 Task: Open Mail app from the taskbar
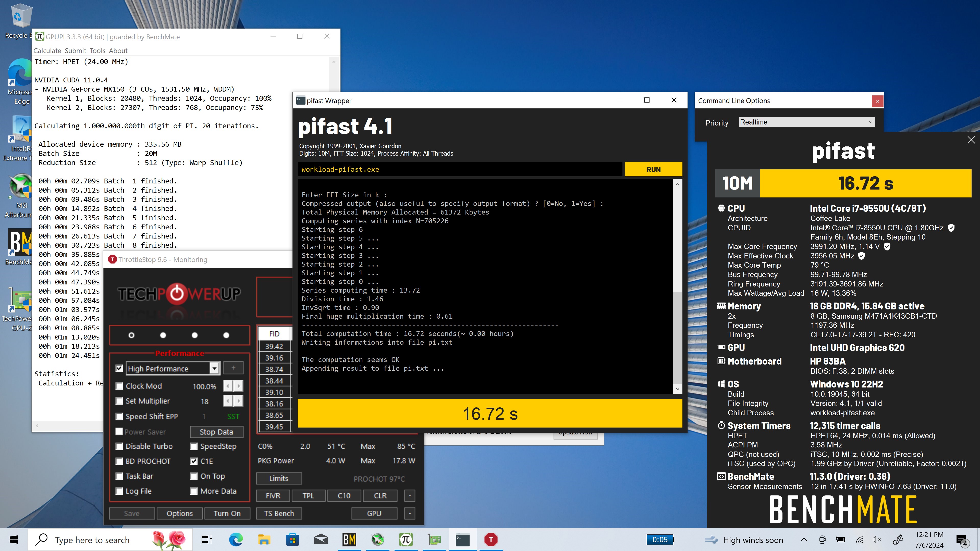point(321,540)
